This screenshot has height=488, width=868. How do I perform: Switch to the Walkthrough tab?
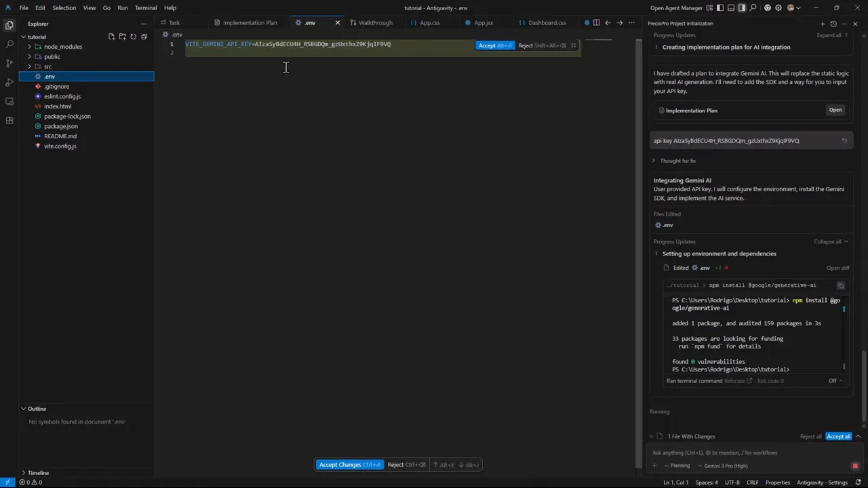pyautogui.click(x=375, y=22)
